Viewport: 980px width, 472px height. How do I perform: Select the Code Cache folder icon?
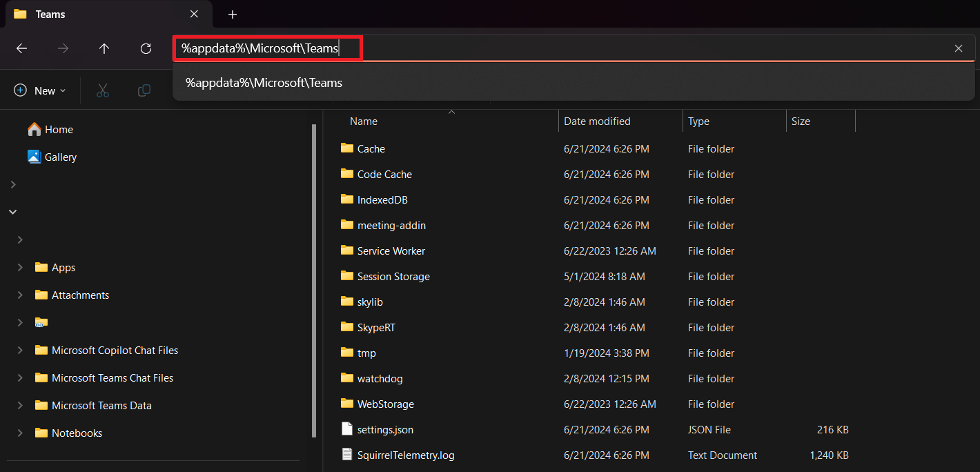(347, 174)
